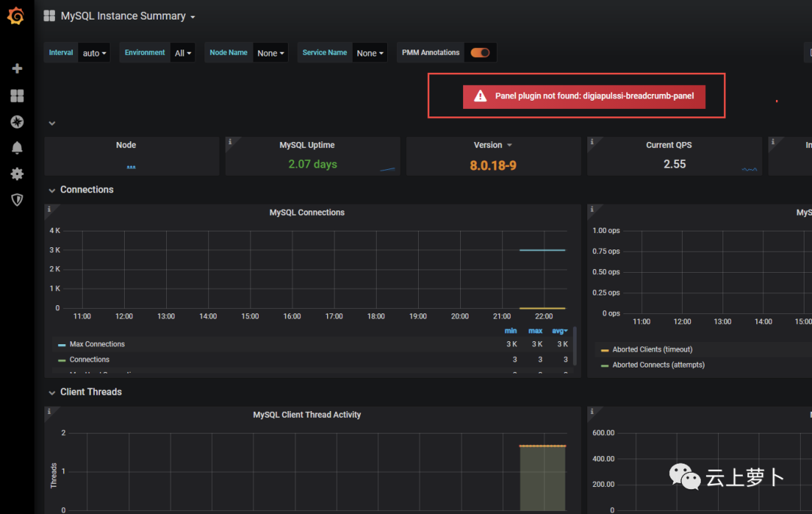Click the 2.07 days uptime value
This screenshot has height=514, width=812.
tap(312, 164)
